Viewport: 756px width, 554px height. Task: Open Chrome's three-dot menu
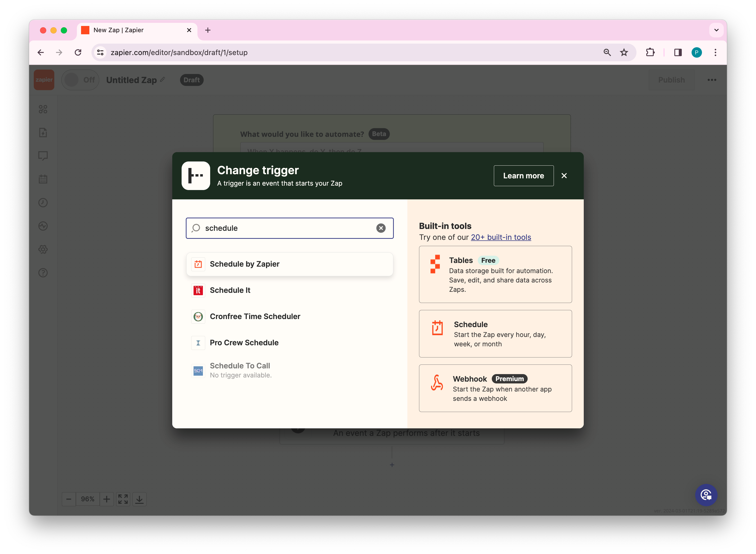(x=715, y=52)
